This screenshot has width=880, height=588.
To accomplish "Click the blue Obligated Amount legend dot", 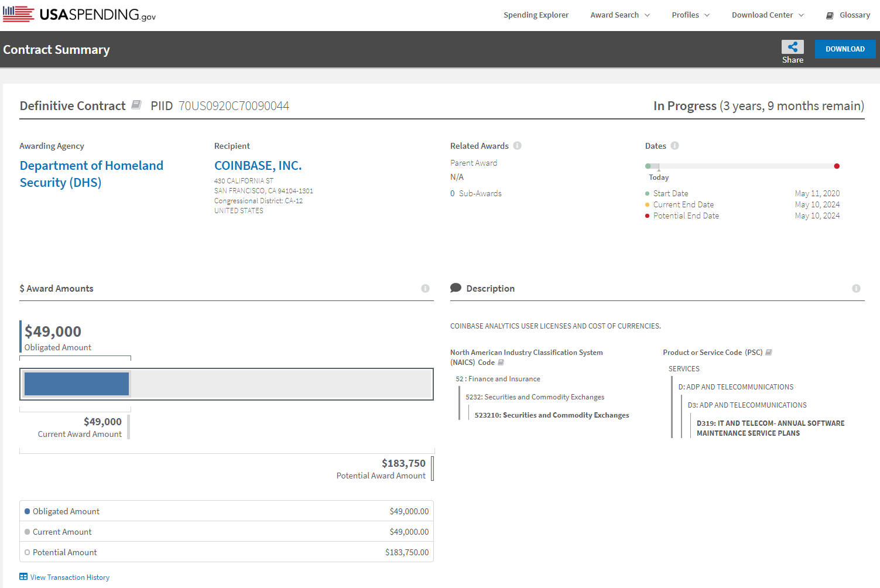I will pyautogui.click(x=27, y=511).
